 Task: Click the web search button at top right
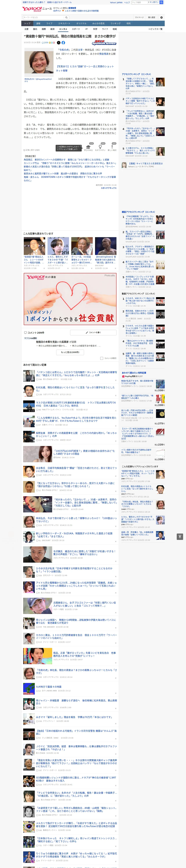[161, 2]
